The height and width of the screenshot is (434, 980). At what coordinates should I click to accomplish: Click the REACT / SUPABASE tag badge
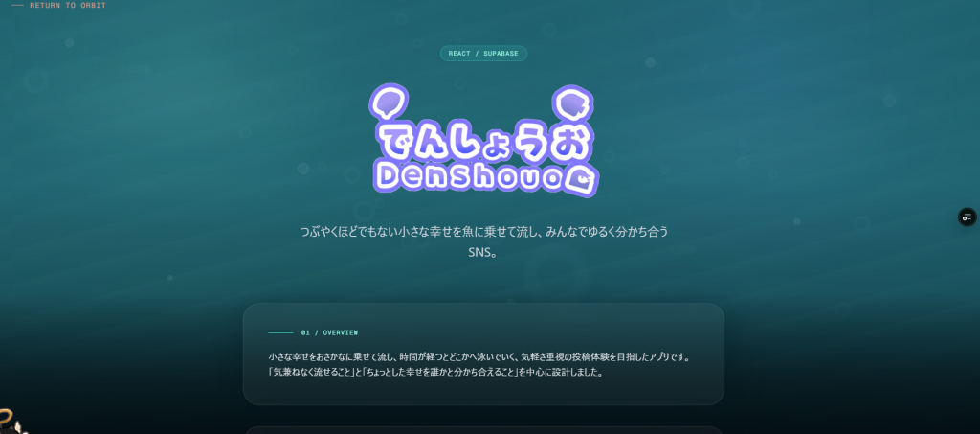pos(483,54)
